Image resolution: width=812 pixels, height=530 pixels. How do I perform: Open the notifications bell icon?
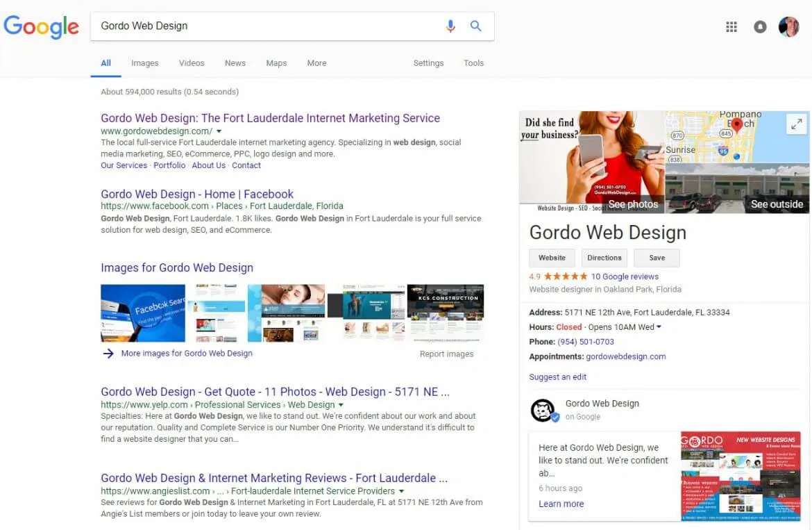[x=760, y=26]
